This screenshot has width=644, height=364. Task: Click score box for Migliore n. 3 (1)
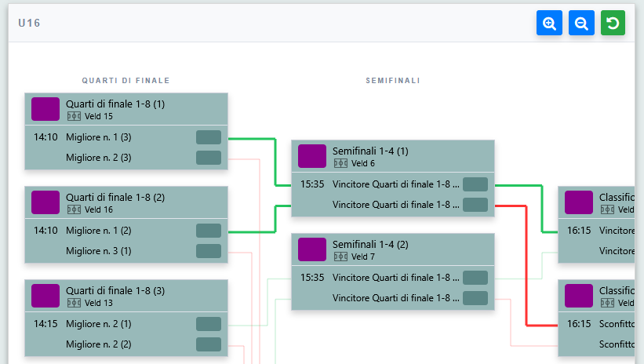[209, 251]
